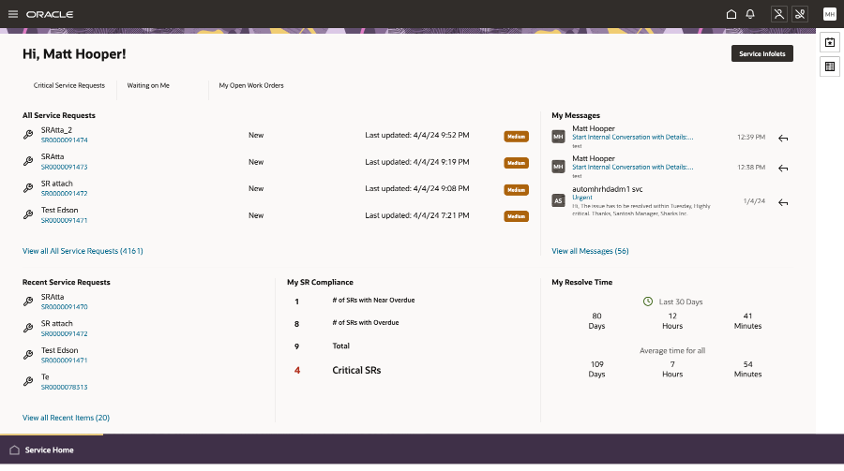Click Medium badge on 7:21 PM row
The width and height of the screenshot is (844, 471).
[x=516, y=216]
